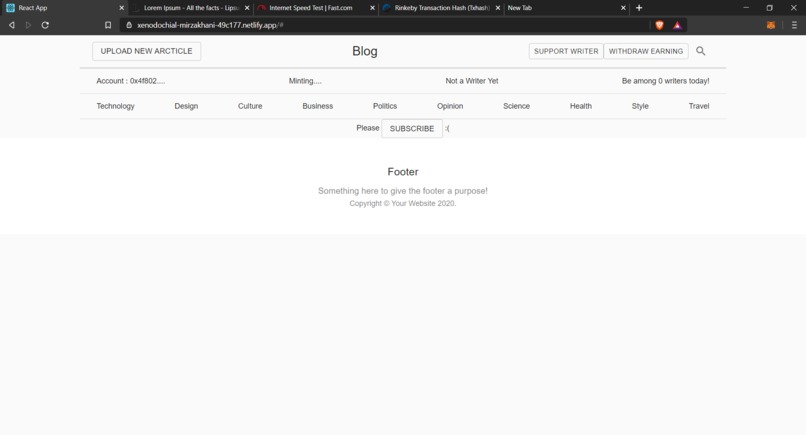Click the Support Writer button
Screen dimensions: 806x435
click(x=566, y=51)
